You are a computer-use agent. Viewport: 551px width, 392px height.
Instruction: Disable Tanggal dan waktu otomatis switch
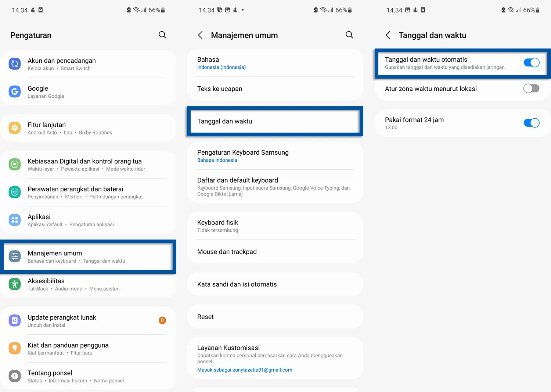coord(531,62)
